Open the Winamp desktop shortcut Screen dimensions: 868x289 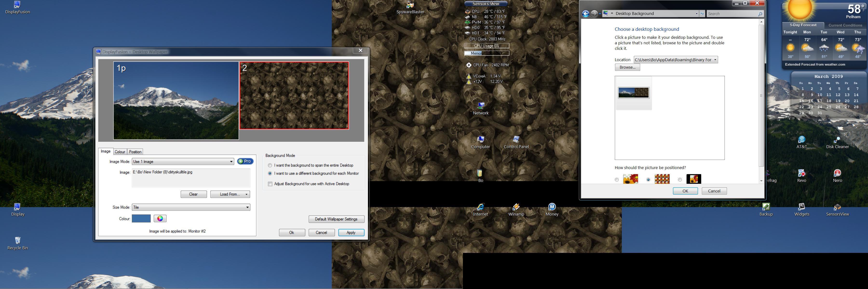pyautogui.click(x=516, y=209)
